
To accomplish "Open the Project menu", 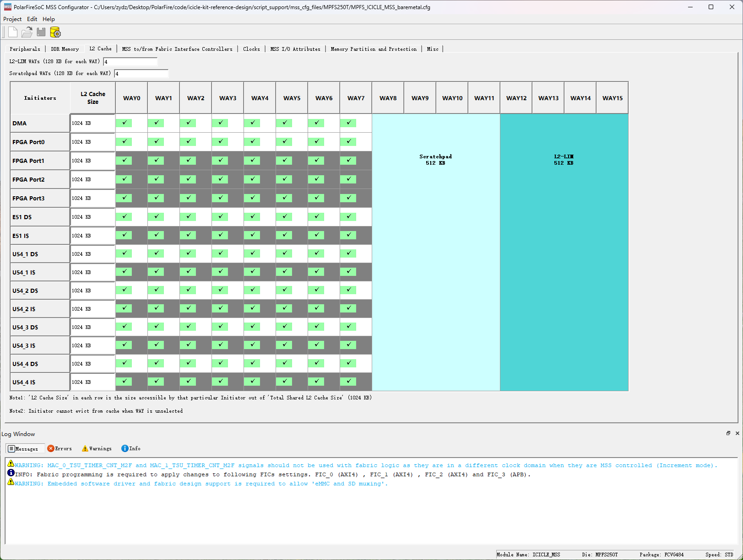I will (12, 19).
